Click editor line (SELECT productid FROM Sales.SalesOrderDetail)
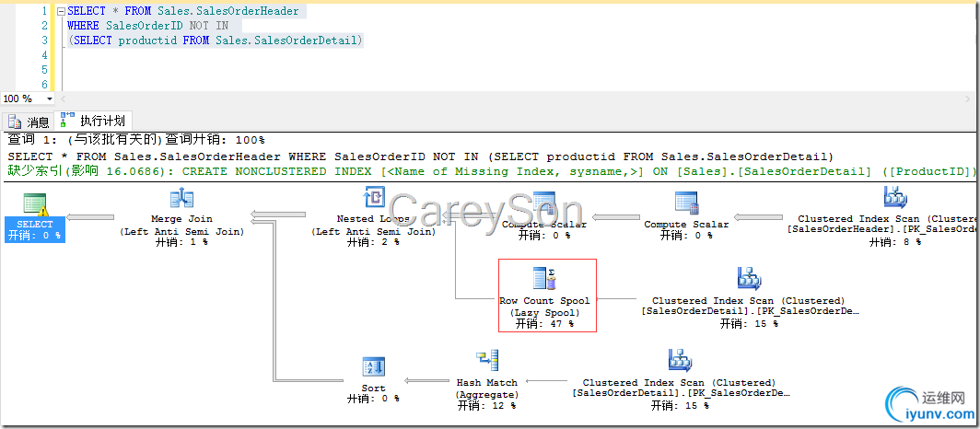This screenshot has width=980, height=429. [216, 41]
